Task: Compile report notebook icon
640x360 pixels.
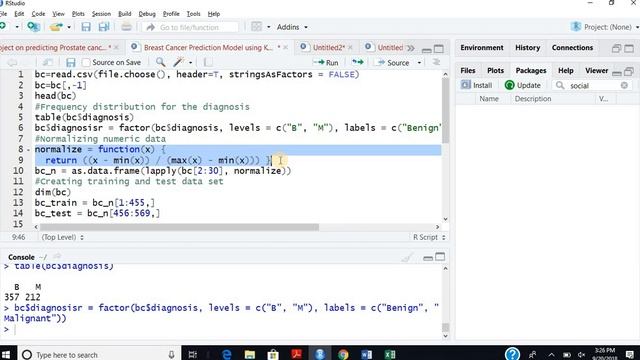Action: click(x=208, y=62)
